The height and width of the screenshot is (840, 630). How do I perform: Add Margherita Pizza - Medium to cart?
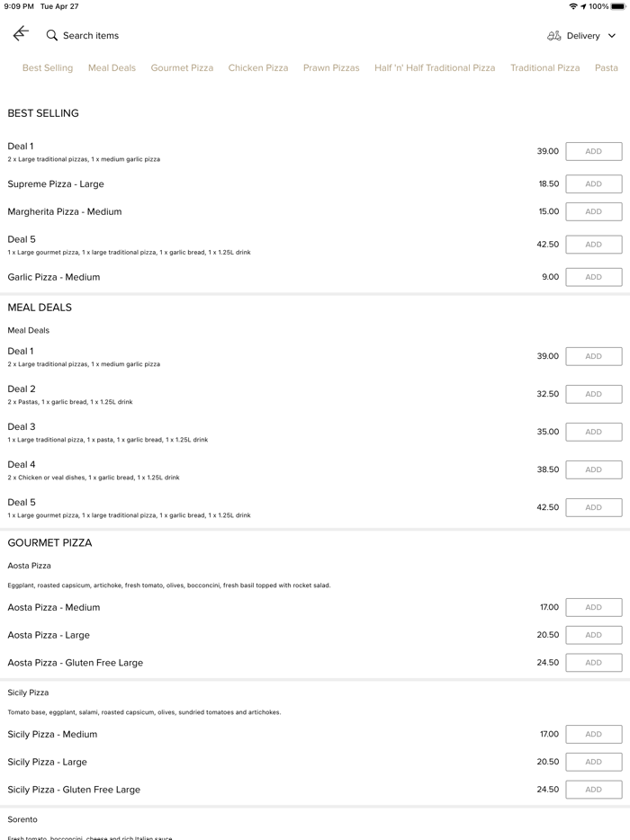(x=593, y=212)
